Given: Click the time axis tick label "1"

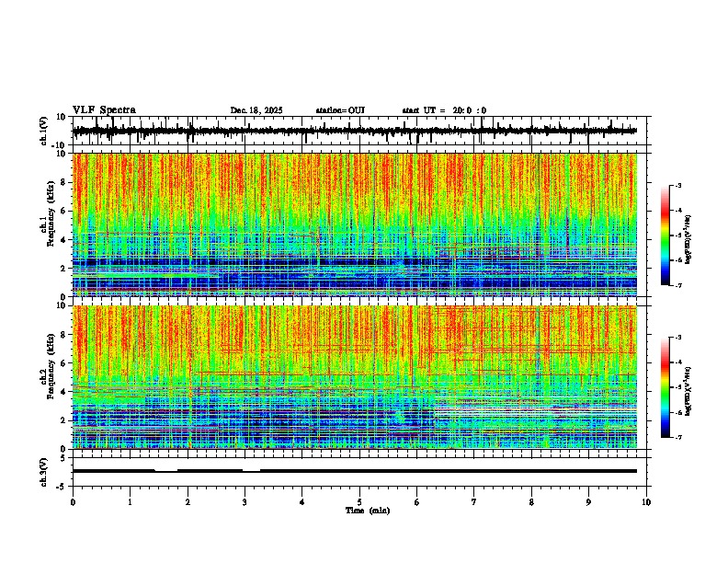Looking at the screenshot, I should [x=130, y=502].
